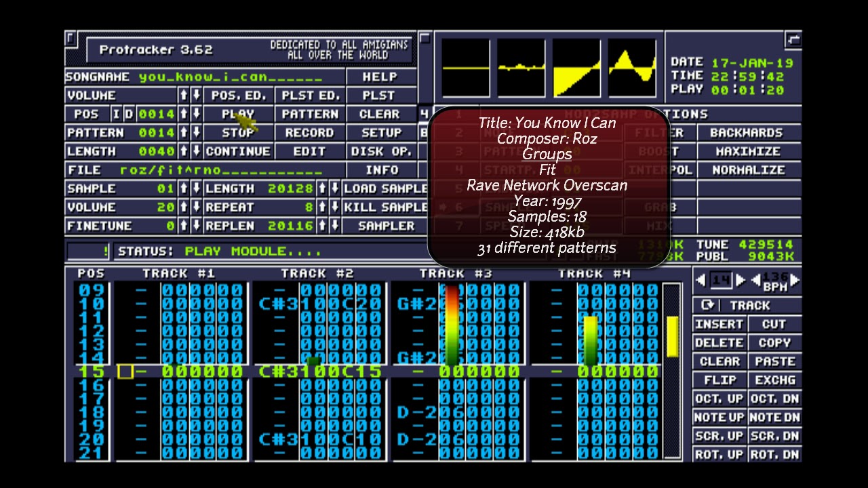Decrease FINETUNE with the down arrow

(x=196, y=226)
